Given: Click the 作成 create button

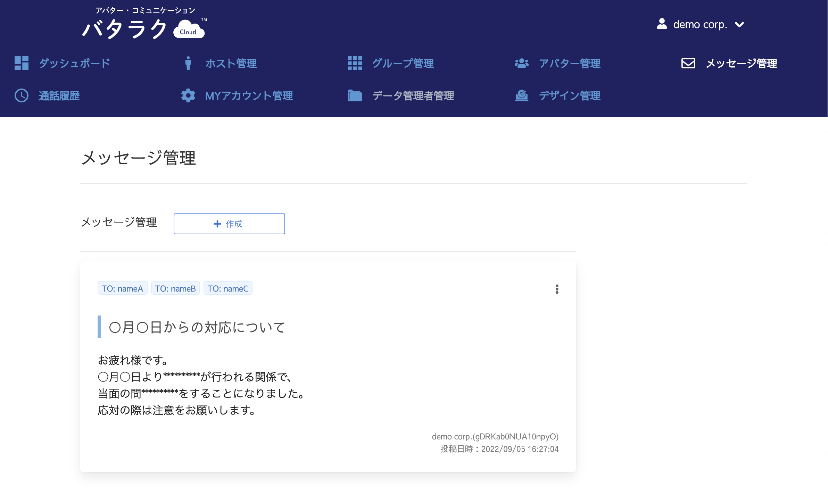Looking at the screenshot, I should pyautogui.click(x=229, y=224).
